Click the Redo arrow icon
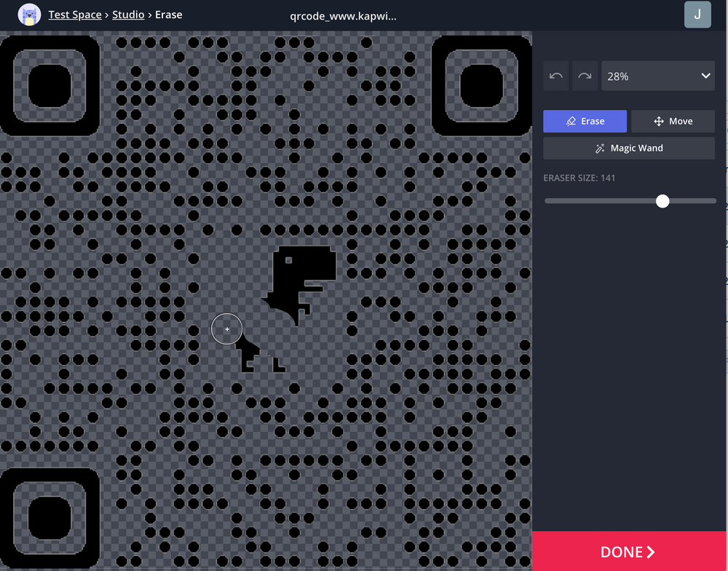 tap(585, 76)
